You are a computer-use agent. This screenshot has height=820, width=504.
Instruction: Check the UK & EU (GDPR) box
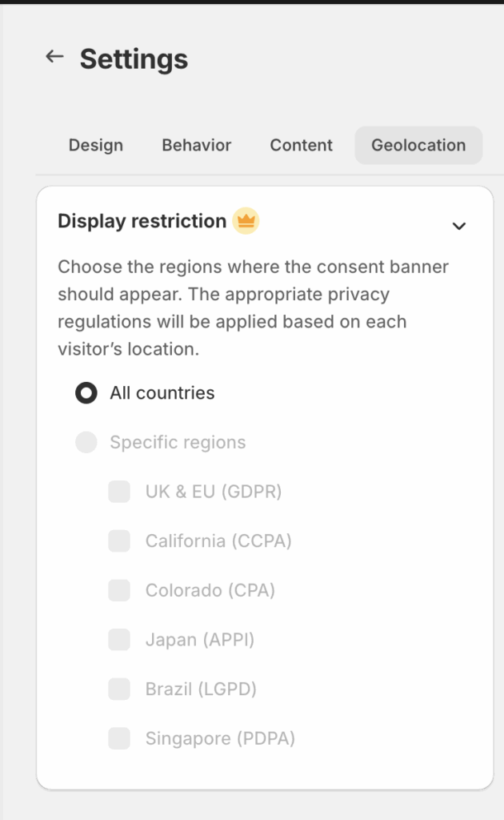point(119,492)
